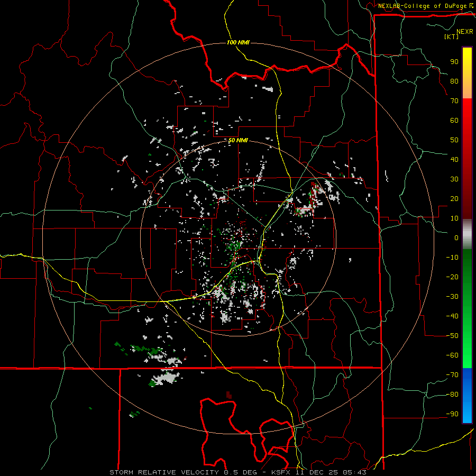The width and height of the screenshot is (476, 476).
Task: Click the -10 scale label
Action: [452, 258]
